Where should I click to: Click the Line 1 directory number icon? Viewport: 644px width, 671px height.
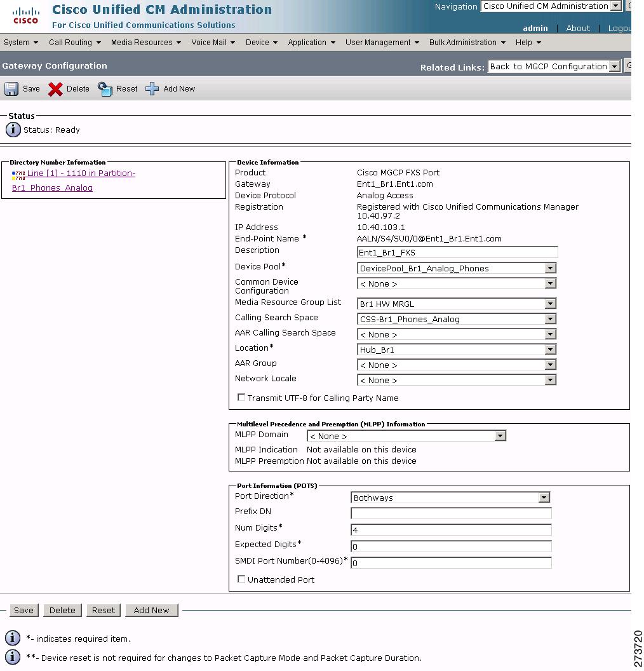point(18,175)
